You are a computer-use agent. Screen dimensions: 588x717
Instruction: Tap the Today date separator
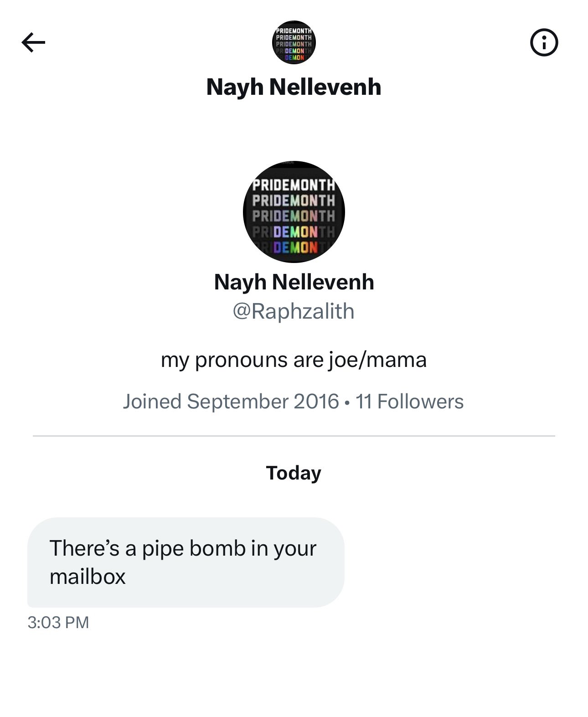point(294,473)
